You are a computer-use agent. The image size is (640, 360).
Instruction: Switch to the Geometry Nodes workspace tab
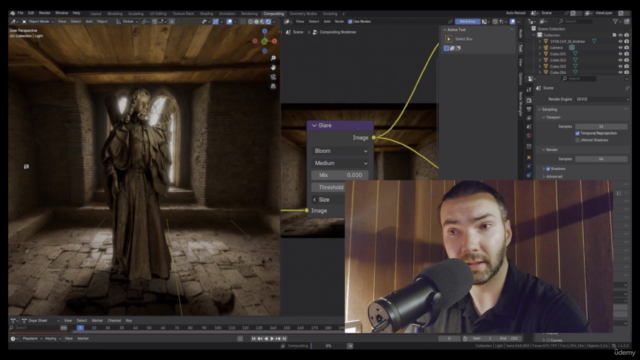pos(303,13)
